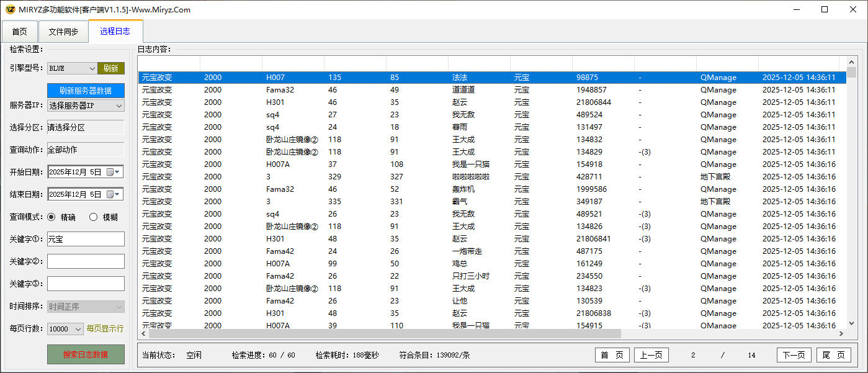Click the vertical scrollbar up arrow
Screen dimensions: 868x373
(x=852, y=61)
